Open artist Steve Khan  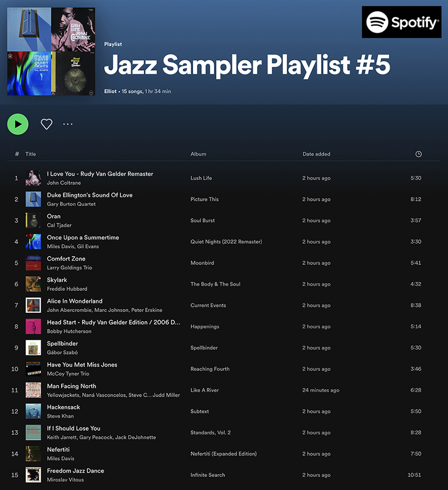click(60, 416)
